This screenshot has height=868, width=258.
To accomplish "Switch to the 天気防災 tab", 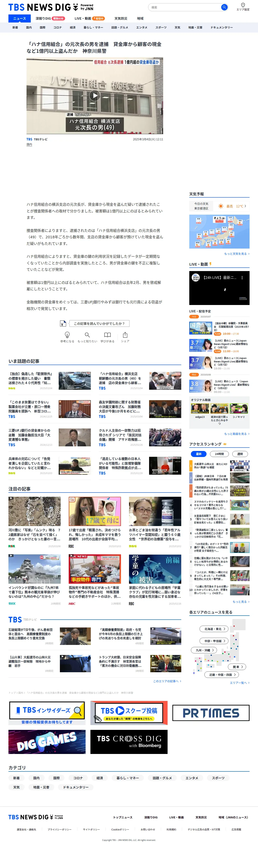I will tap(121, 18).
